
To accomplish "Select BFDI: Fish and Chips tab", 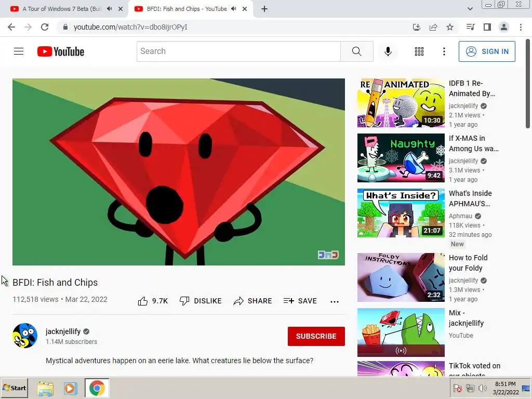I will coord(187,9).
